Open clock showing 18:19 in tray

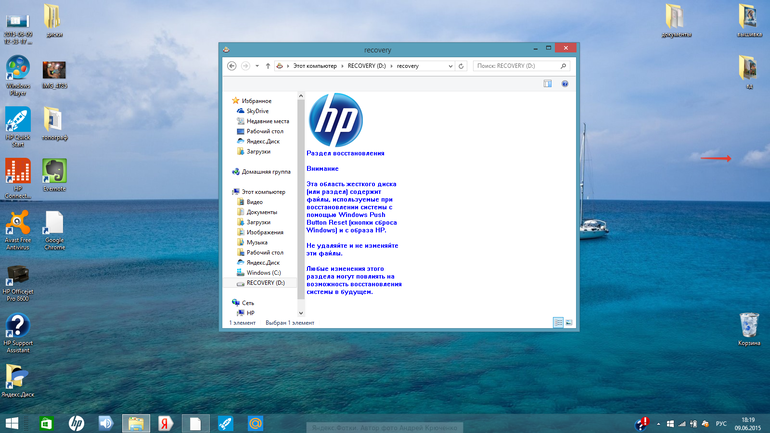coord(748,424)
